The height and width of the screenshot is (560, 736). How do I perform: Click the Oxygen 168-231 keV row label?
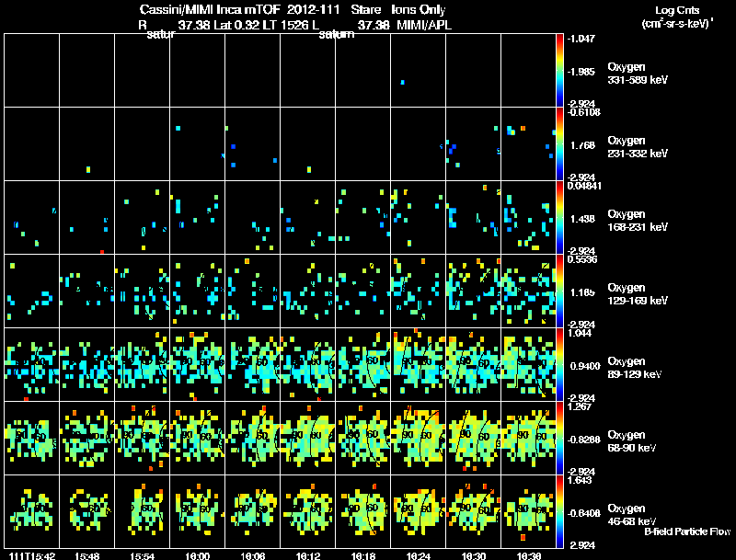pos(638,221)
